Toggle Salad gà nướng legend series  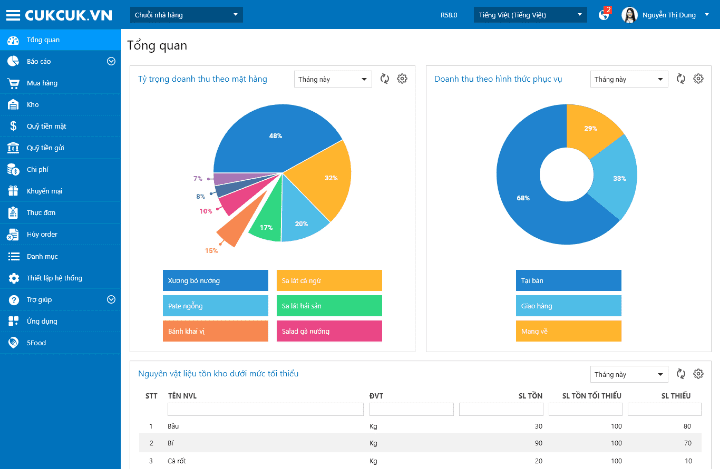329,331
